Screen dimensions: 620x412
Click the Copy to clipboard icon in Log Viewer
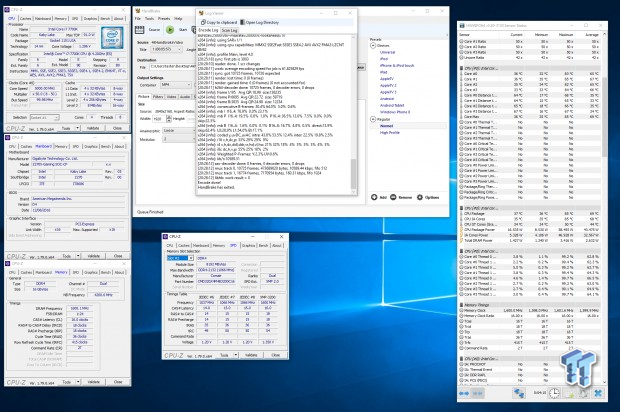(x=203, y=20)
